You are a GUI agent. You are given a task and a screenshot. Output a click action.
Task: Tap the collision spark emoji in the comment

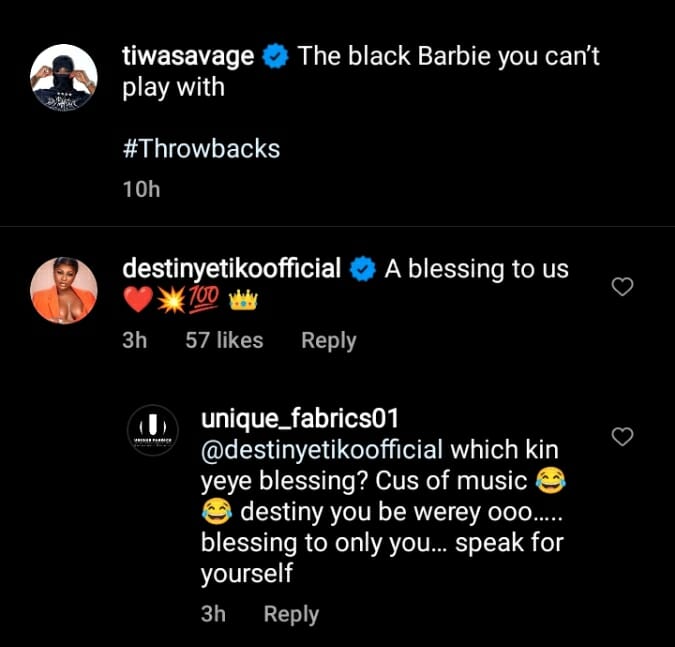point(170,301)
